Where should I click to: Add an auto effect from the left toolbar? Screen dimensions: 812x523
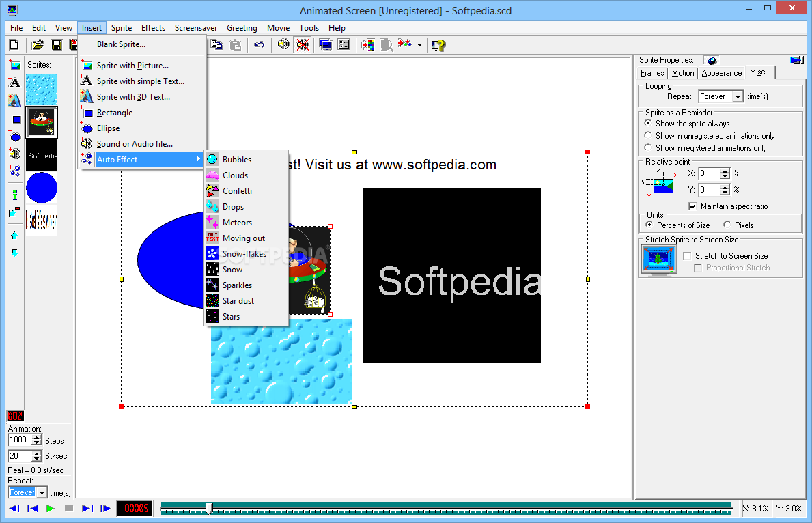pos(15,171)
